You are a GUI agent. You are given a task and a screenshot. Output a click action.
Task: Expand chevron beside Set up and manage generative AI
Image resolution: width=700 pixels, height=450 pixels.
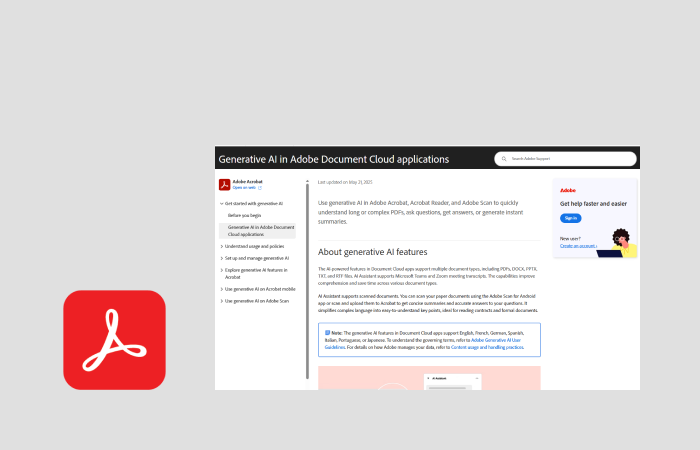pos(221,258)
